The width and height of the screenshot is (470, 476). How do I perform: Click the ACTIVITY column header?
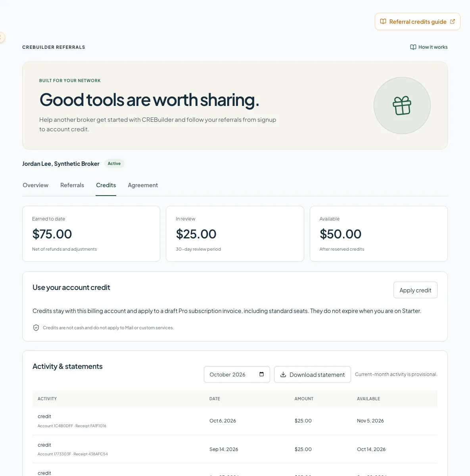[47, 399]
